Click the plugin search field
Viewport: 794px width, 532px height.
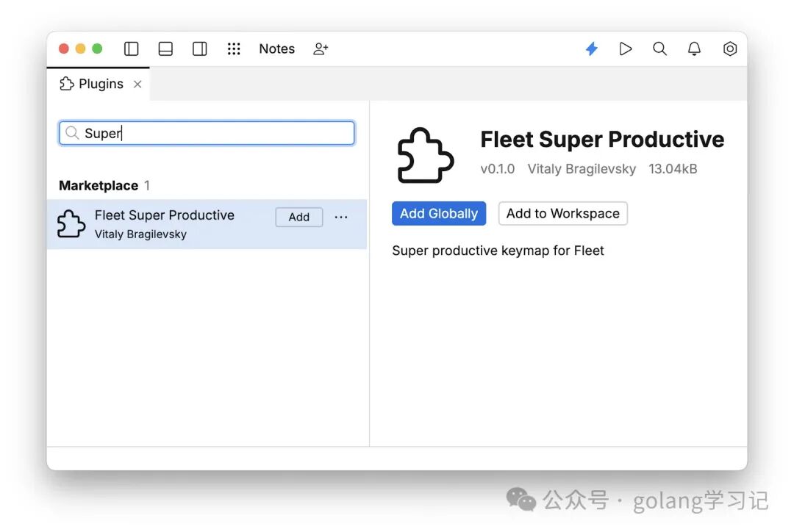(x=213, y=133)
